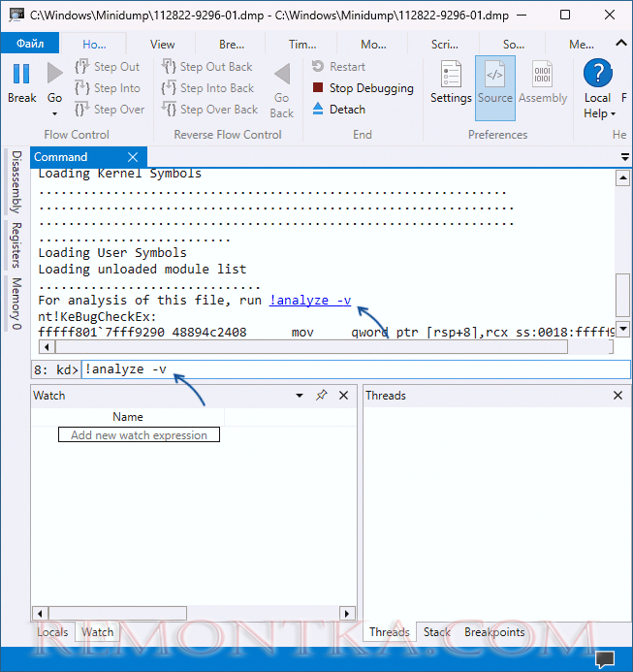Close the Watch panel

click(344, 395)
